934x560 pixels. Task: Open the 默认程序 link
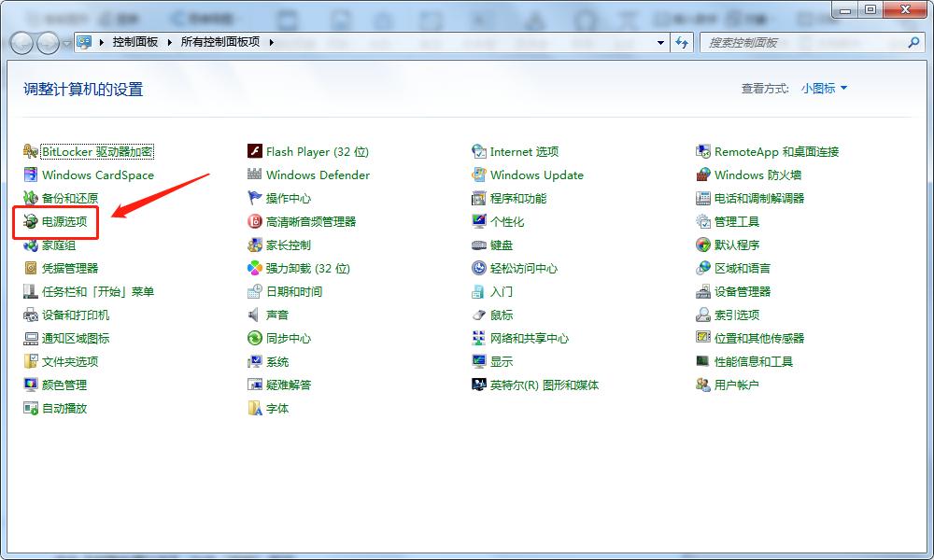pyautogui.click(x=737, y=245)
